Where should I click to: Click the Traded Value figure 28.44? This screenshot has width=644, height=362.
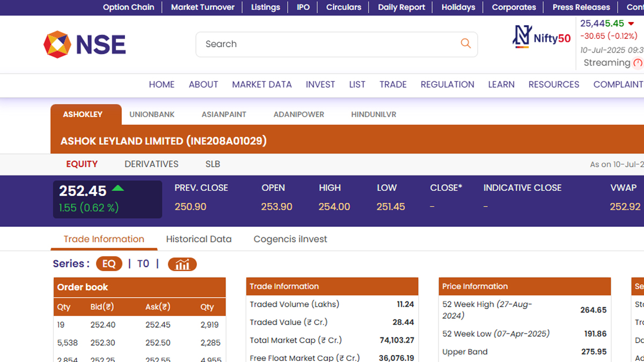pyautogui.click(x=404, y=322)
